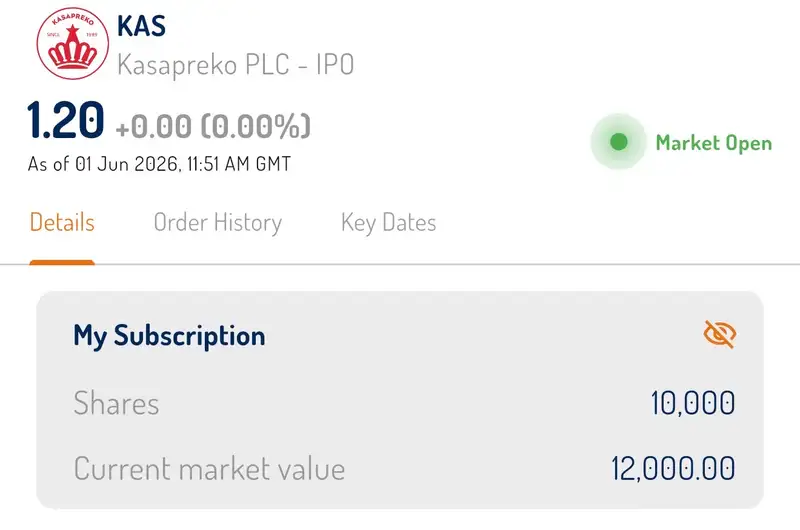800x530 pixels.
Task: Toggle the hide-values eye icon
Action: (x=719, y=334)
